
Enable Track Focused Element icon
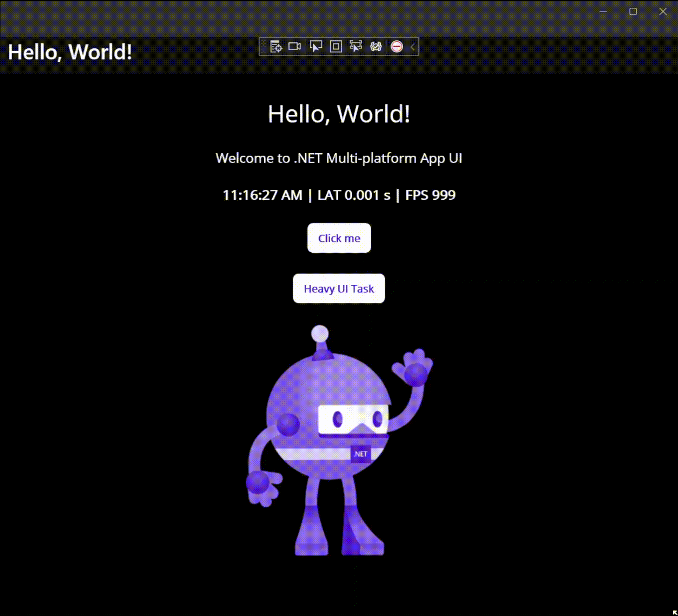(356, 46)
